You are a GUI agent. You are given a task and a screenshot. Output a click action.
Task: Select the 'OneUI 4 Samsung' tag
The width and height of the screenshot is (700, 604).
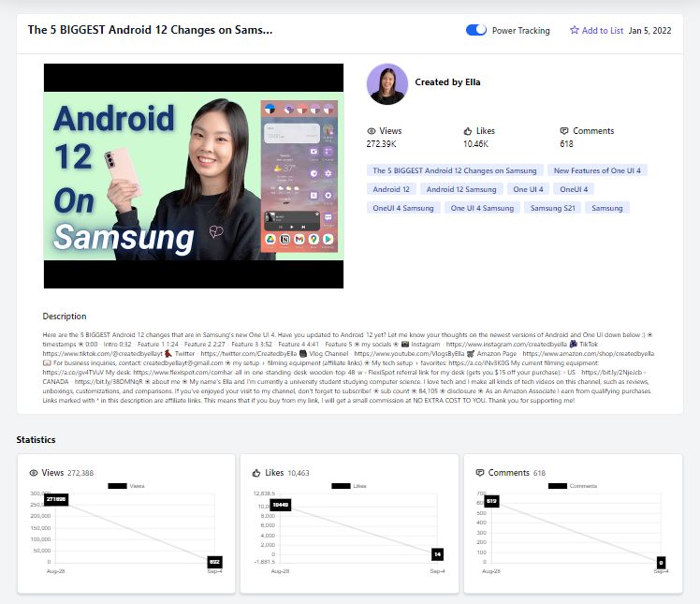coord(403,208)
